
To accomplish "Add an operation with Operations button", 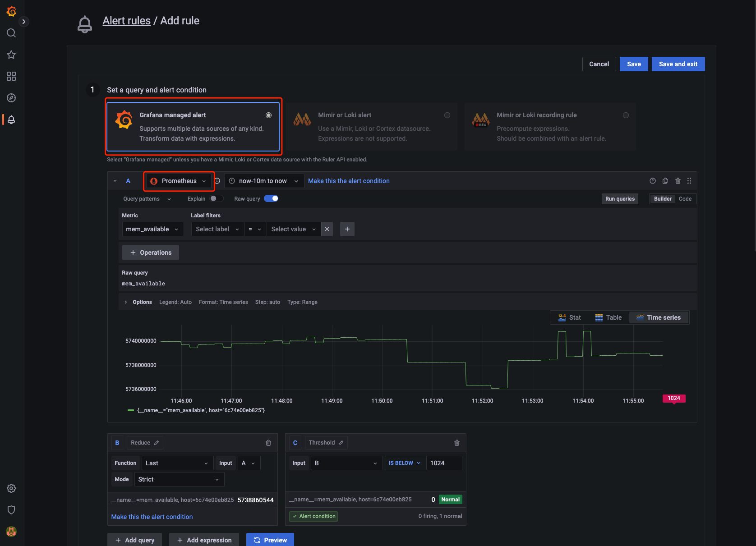I will click(151, 252).
